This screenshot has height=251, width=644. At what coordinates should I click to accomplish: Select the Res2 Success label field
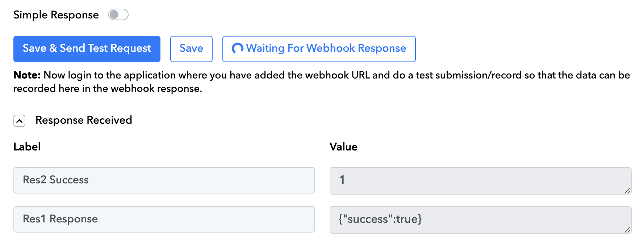(164, 180)
